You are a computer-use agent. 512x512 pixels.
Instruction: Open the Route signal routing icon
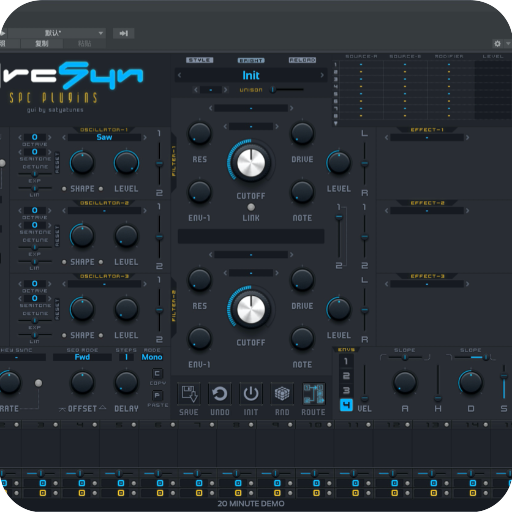(x=313, y=394)
